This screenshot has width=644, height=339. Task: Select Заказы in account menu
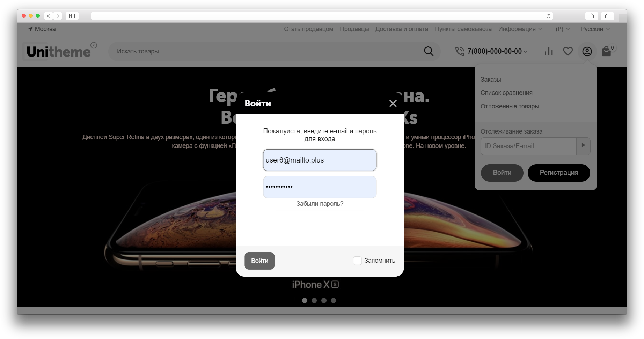(x=491, y=80)
